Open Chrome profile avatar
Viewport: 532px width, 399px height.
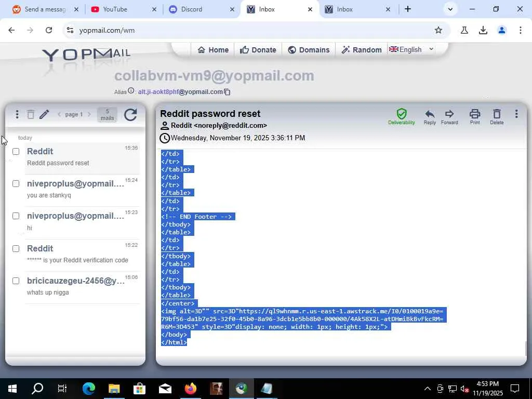click(502, 30)
